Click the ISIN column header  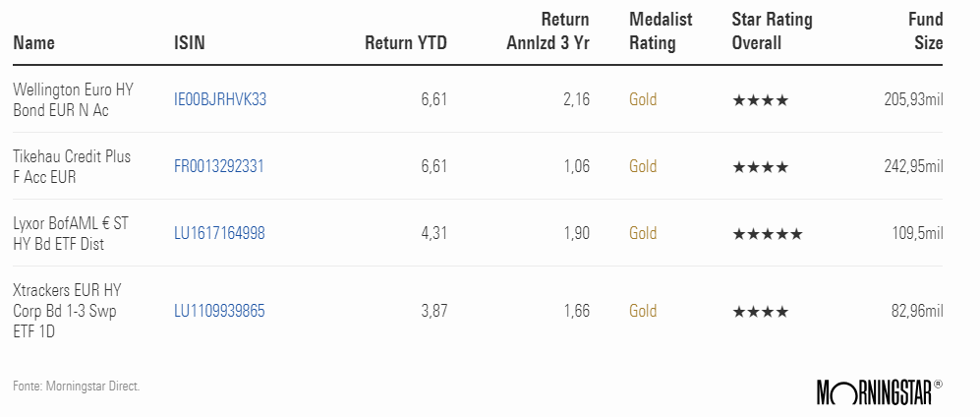coord(189,43)
